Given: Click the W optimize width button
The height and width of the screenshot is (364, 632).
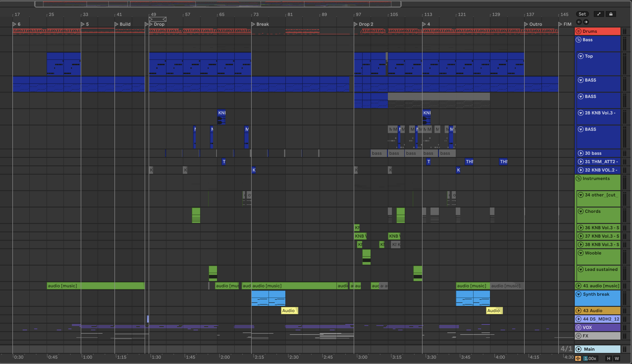Looking at the screenshot, I should point(617,358).
